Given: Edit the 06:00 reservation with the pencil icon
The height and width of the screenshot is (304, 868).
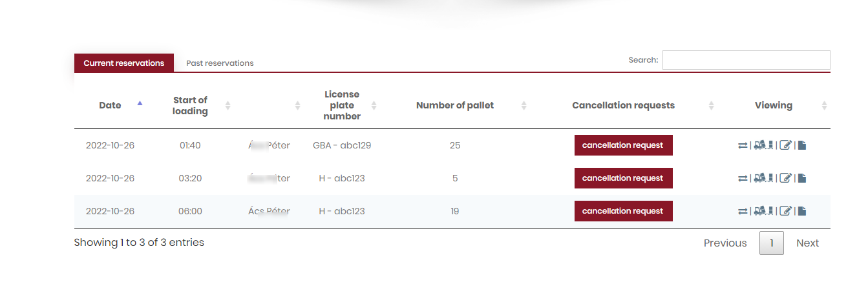Looking at the screenshot, I should coord(786,211).
